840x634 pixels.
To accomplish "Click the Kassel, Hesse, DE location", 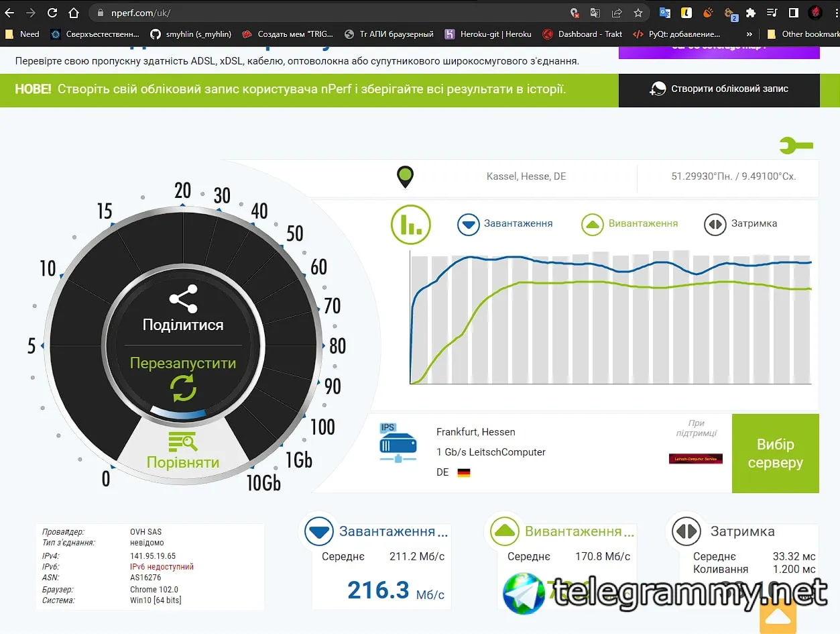I will [526, 176].
